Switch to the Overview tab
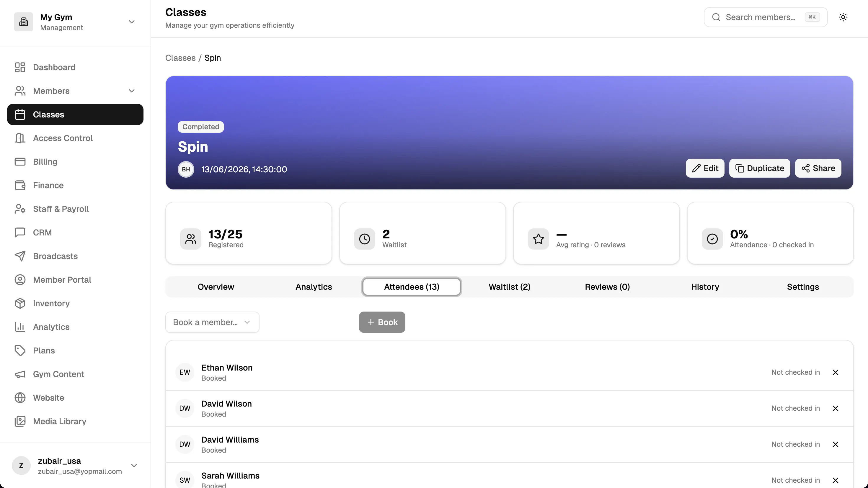Viewport: 868px width, 488px height. pyautogui.click(x=216, y=287)
